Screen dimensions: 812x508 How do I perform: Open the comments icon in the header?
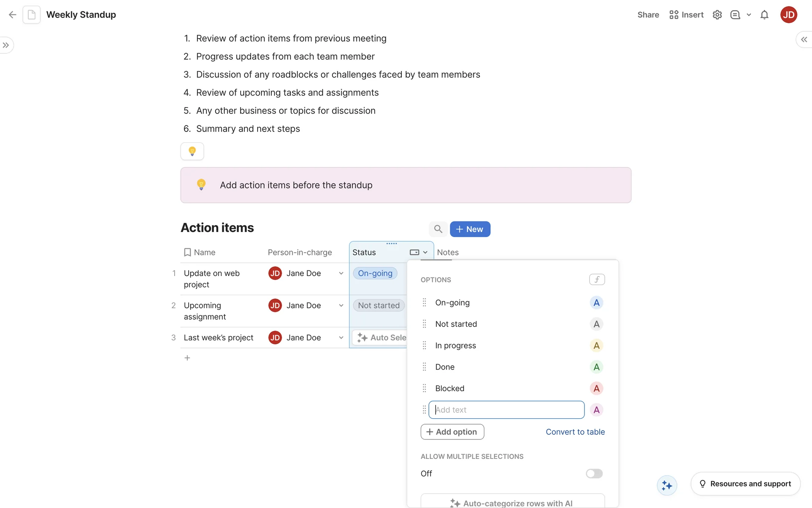(735, 15)
